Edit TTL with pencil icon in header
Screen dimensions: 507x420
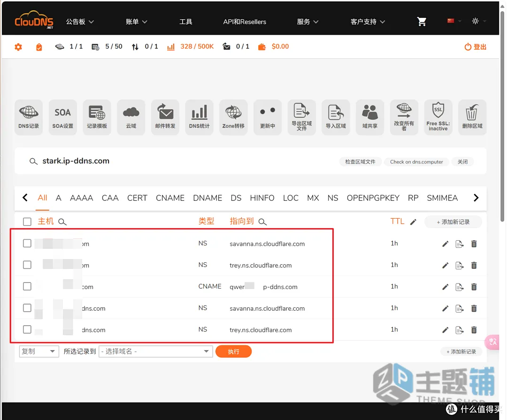tap(413, 222)
